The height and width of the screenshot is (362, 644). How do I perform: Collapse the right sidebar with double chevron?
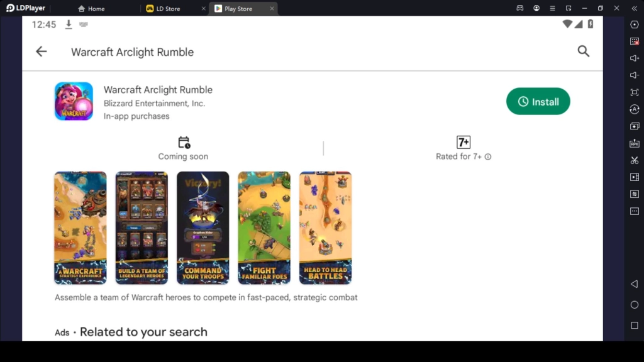pyautogui.click(x=633, y=8)
